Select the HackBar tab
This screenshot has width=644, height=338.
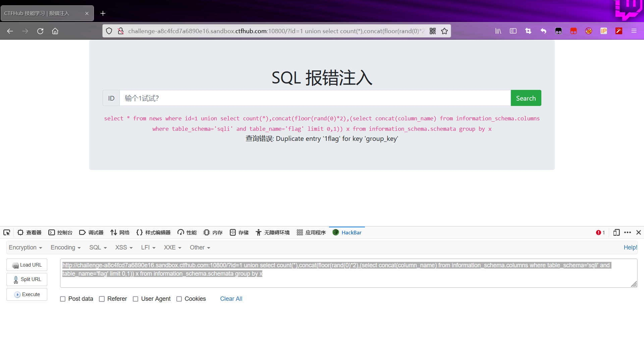click(x=347, y=232)
